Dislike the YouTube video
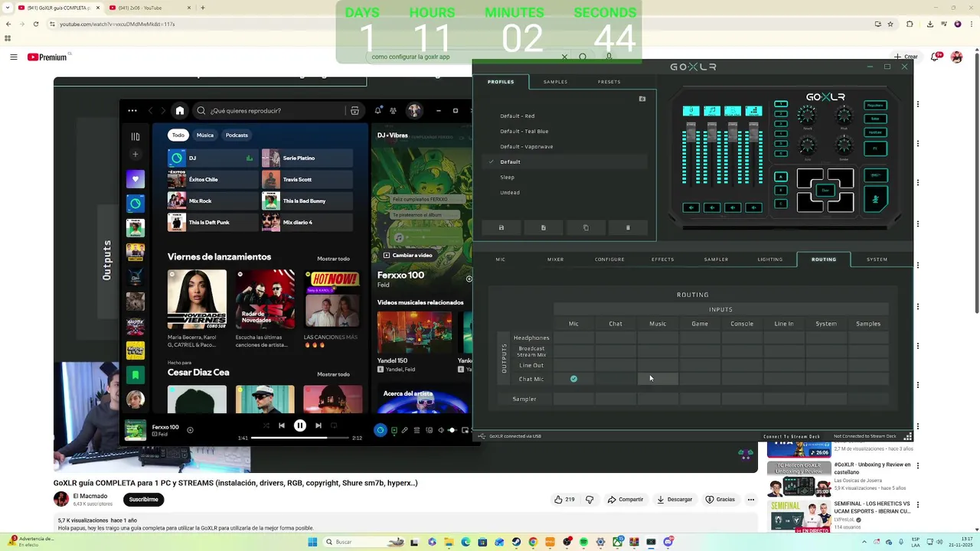The width and height of the screenshot is (980, 551). [x=590, y=500]
